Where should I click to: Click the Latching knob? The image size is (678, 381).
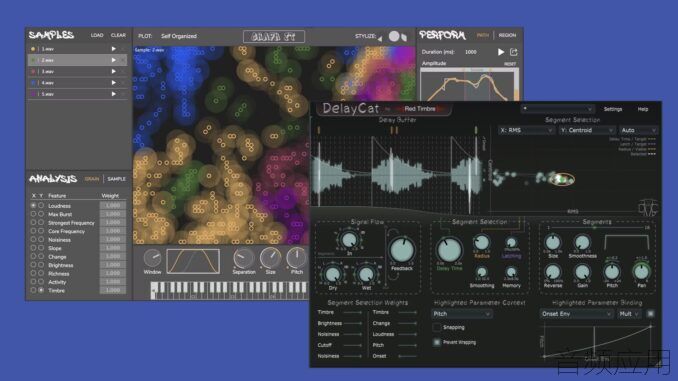511,243
